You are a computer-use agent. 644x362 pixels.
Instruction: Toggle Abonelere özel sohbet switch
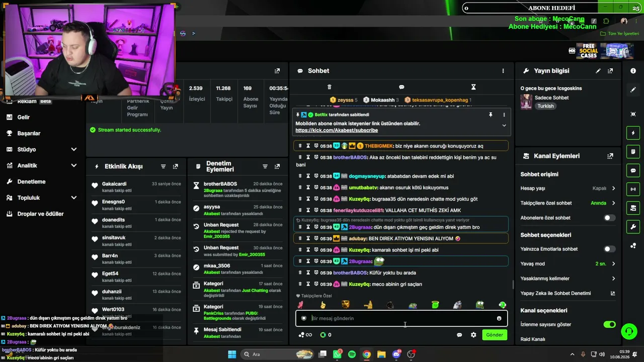click(x=609, y=218)
